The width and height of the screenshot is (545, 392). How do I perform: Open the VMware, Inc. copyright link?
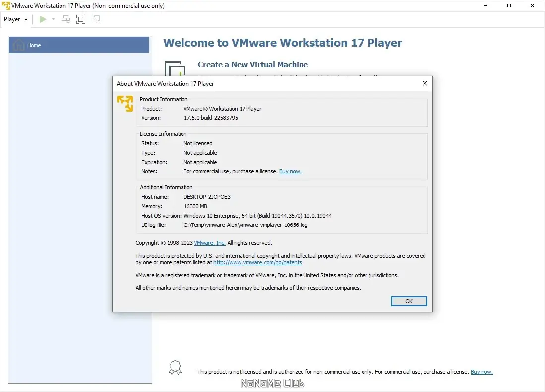pos(210,243)
